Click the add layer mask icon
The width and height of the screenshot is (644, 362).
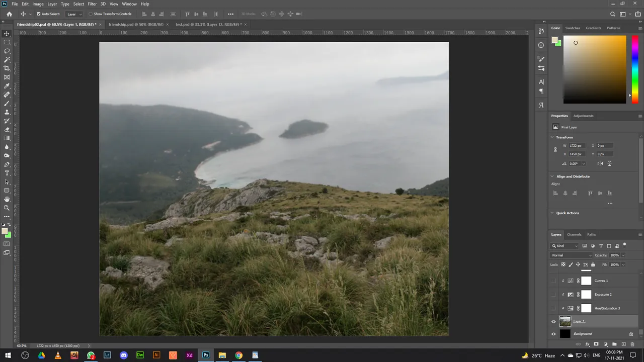pos(596,344)
